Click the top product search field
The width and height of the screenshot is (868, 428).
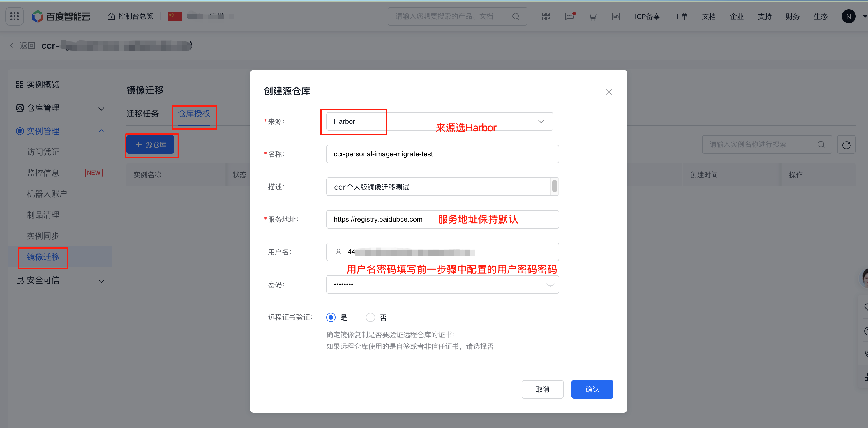[457, 16]
